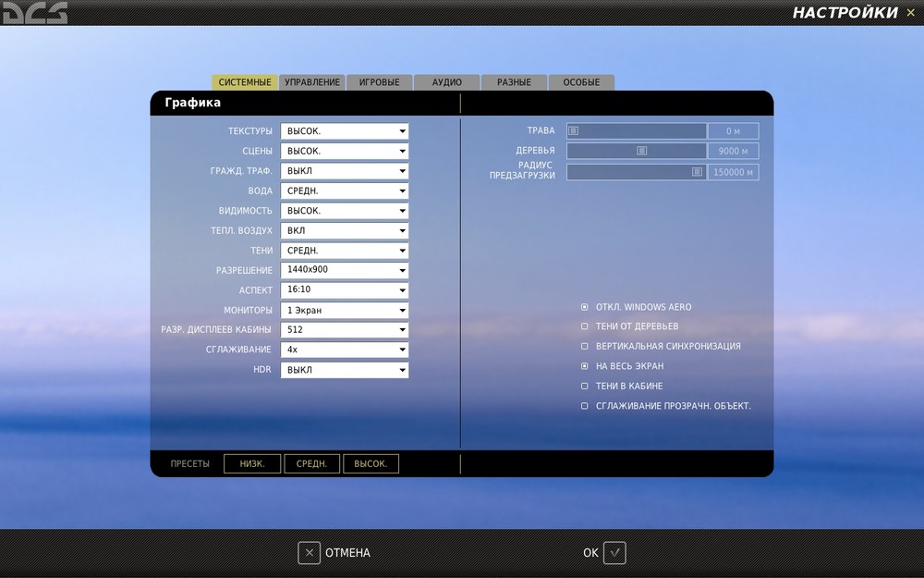
Task: Click the ДЕРЕВЬЯ value field showing 9000 м
Action: pos(733,151)
